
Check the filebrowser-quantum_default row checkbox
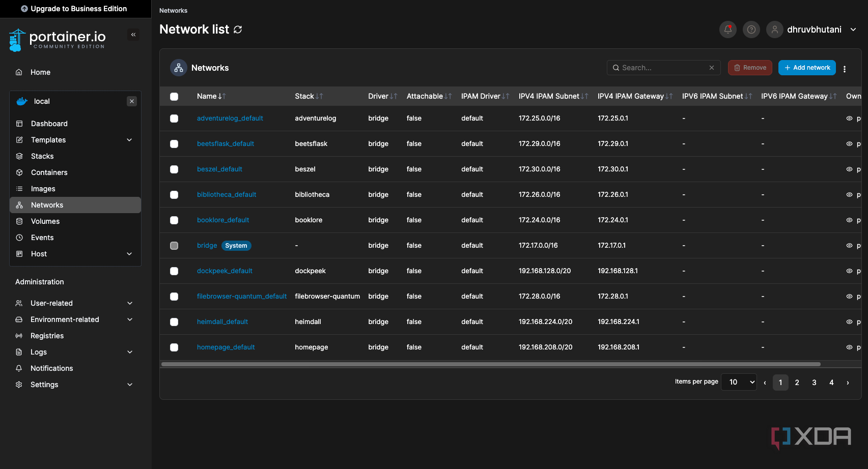click(174, 297)
